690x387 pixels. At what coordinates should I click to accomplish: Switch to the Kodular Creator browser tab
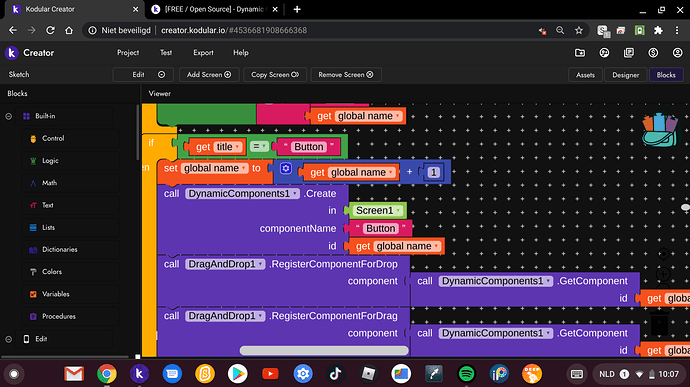pyautogui.click(x=73, y=9)
